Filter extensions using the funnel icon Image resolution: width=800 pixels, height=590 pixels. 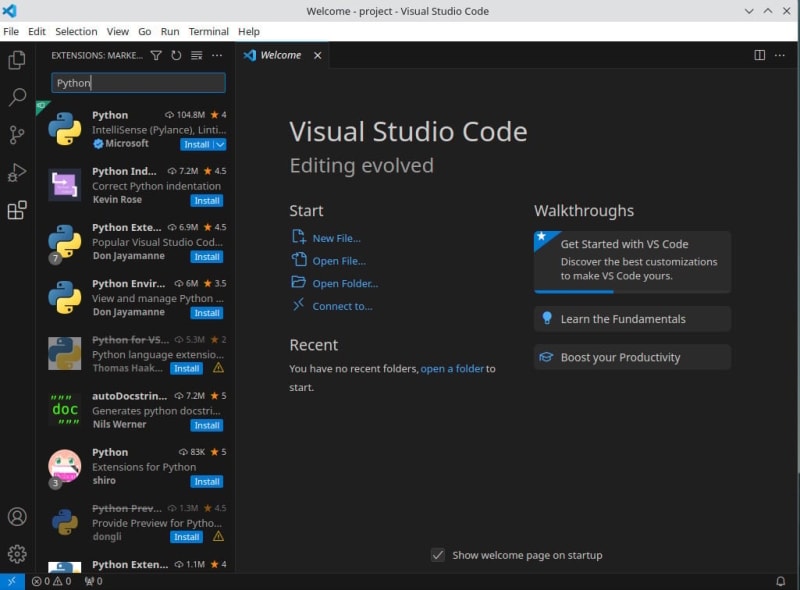pyautogui.click(x=156, y=56)
